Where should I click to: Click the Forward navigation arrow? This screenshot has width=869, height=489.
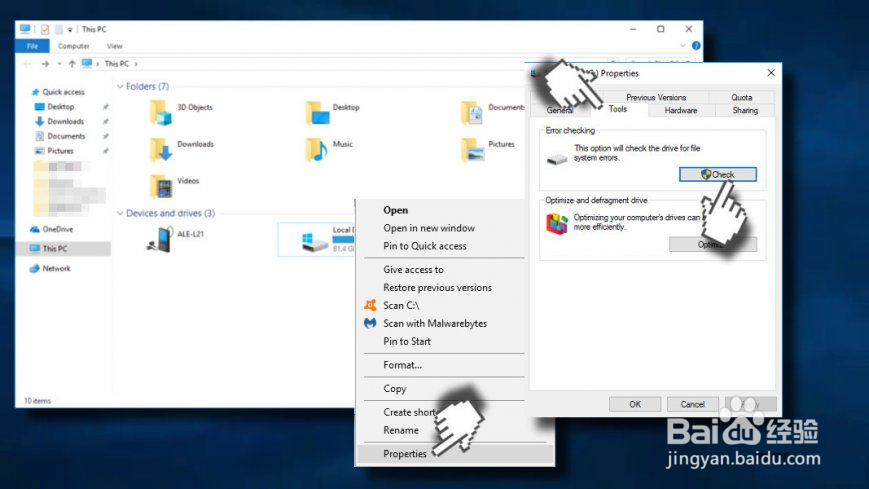[45, 64]
